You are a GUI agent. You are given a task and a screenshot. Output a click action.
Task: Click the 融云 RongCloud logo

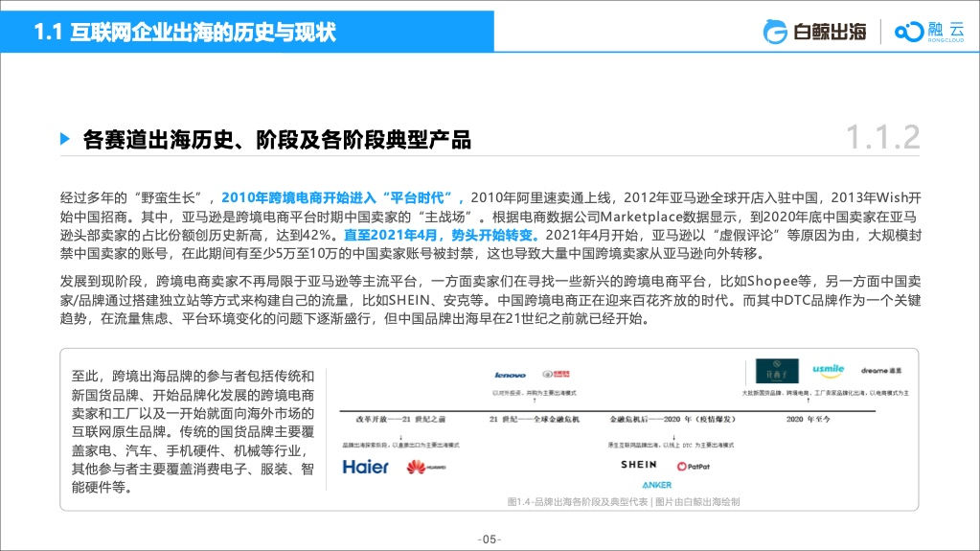click(929, 32)
